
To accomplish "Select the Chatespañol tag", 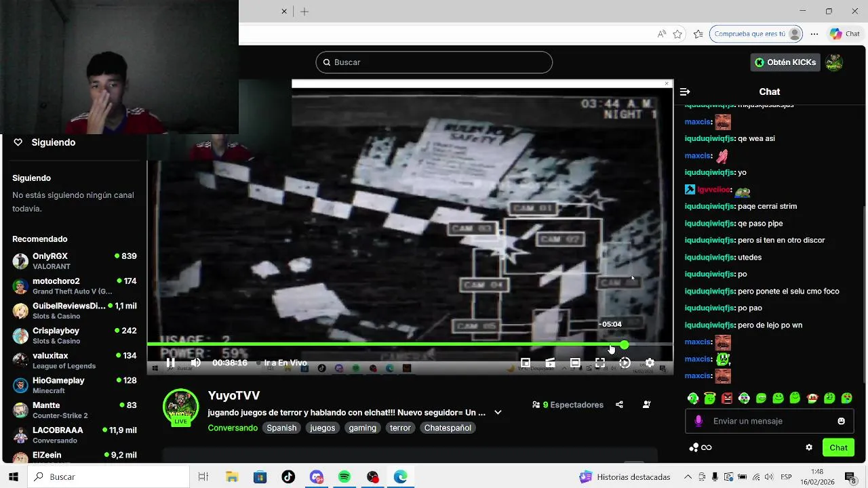I will tap(448, 428).
